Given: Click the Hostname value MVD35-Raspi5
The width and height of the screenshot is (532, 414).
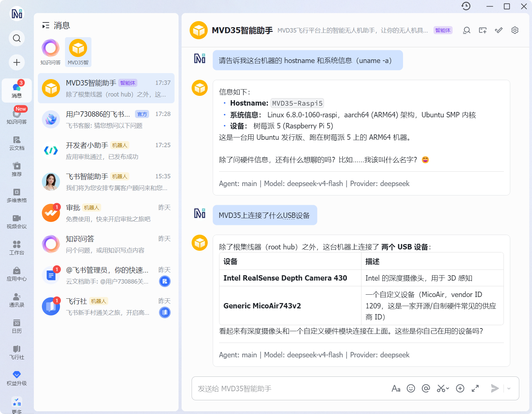Looking at the screenshot, I should coord(297,103).
